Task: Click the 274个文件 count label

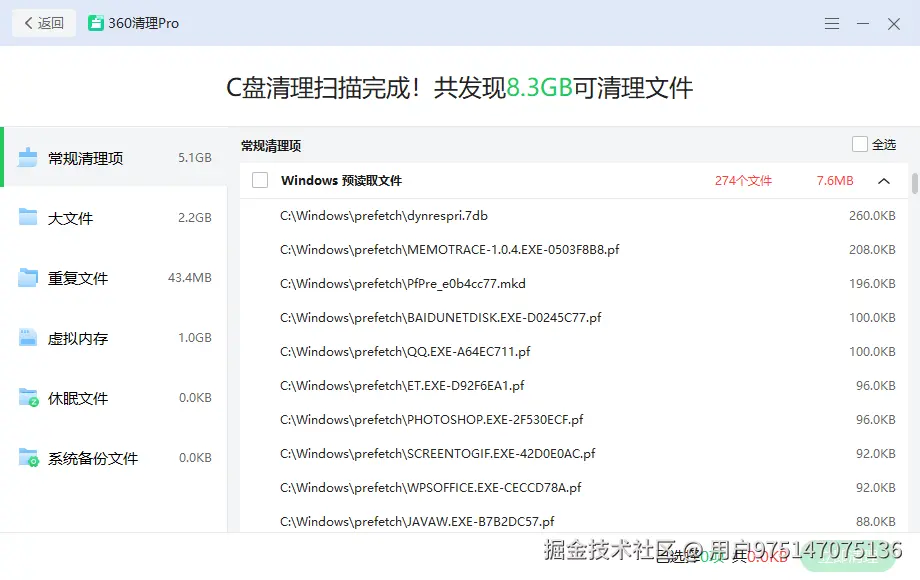Action: [743, 181]
